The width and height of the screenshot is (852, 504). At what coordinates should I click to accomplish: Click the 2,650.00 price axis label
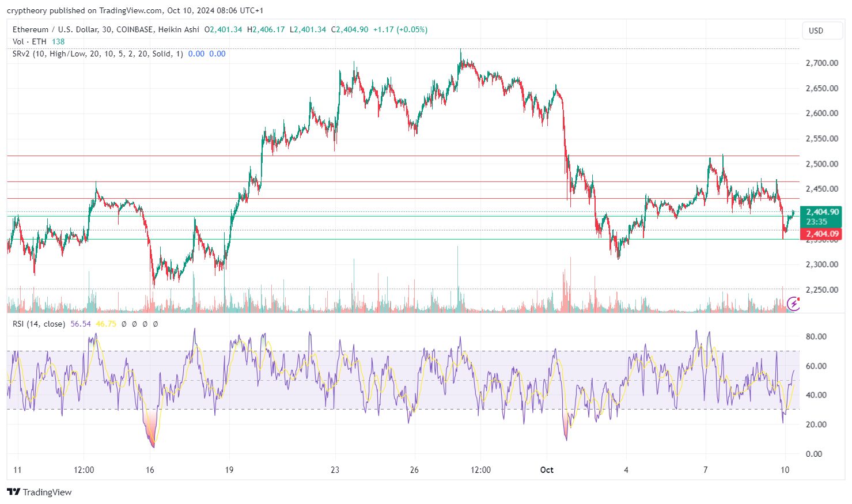(821, 88)
